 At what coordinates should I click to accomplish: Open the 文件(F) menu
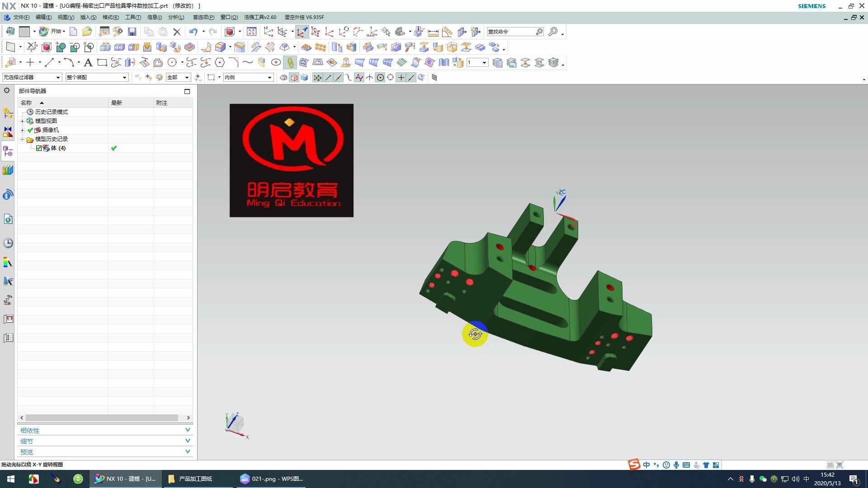21,17
